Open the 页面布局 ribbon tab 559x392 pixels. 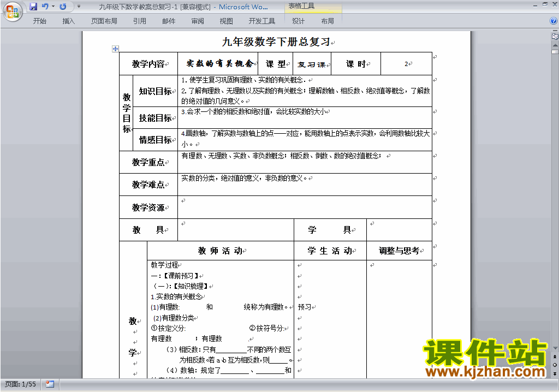coord(104,21)
